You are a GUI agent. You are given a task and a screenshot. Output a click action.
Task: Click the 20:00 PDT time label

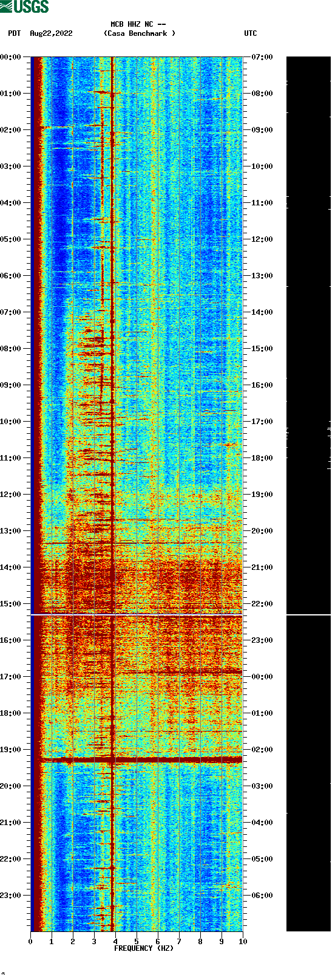[11, 786]
